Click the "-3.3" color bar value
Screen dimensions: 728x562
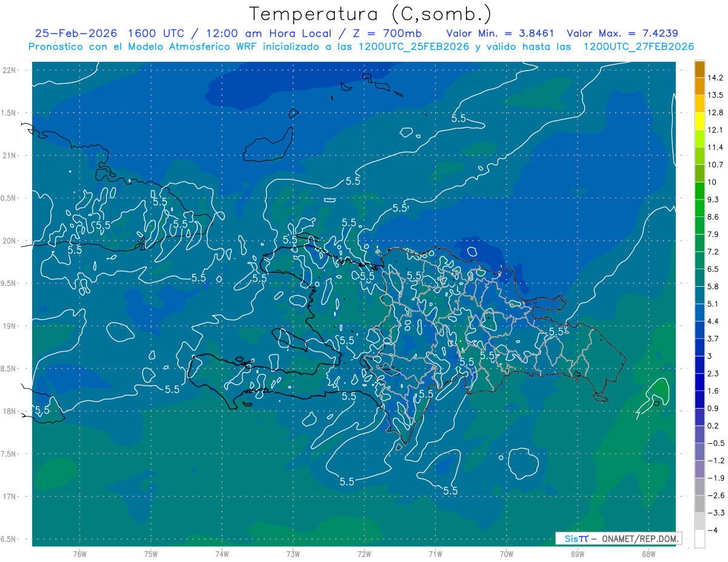coord(717,513)
